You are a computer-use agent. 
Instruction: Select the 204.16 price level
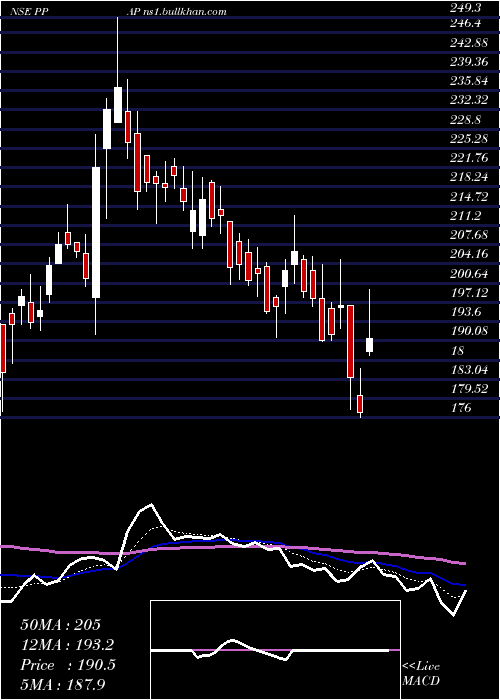click(469, 254)
